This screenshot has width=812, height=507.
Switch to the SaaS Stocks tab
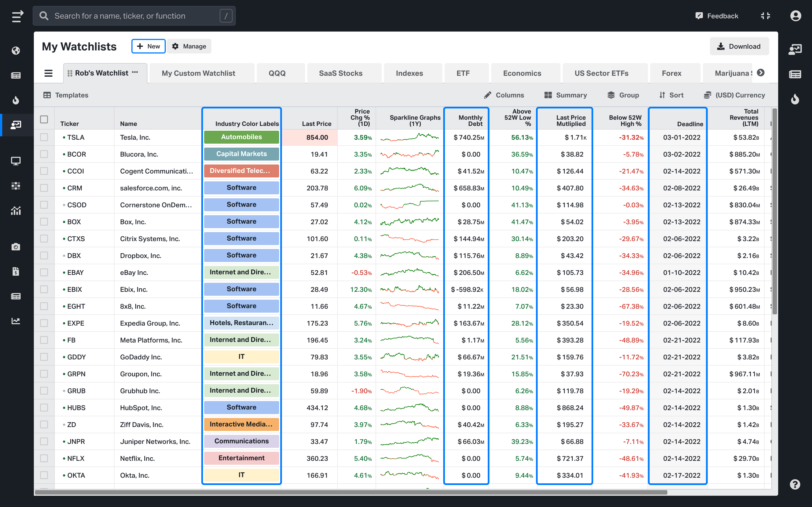[341, 73]
